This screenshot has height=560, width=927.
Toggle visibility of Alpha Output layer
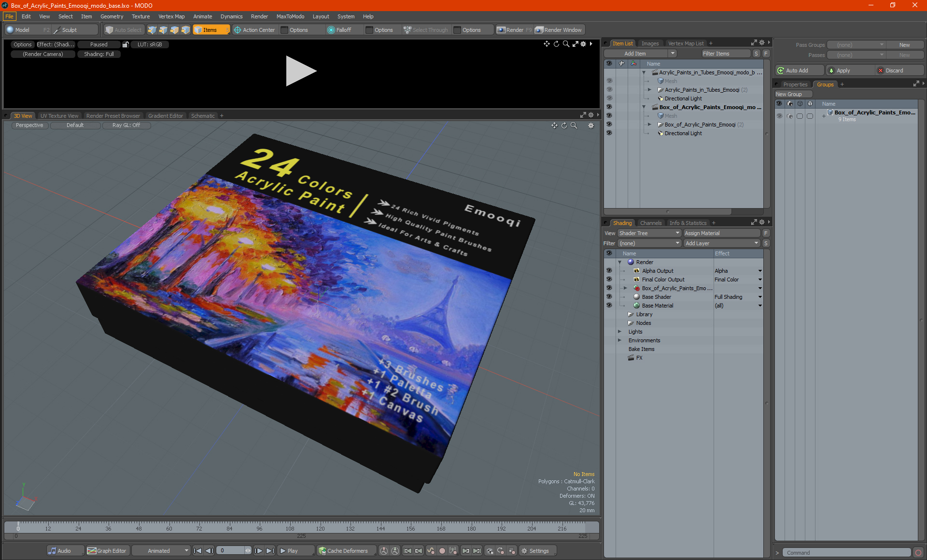pyautogui.click(x=609, y=271)
